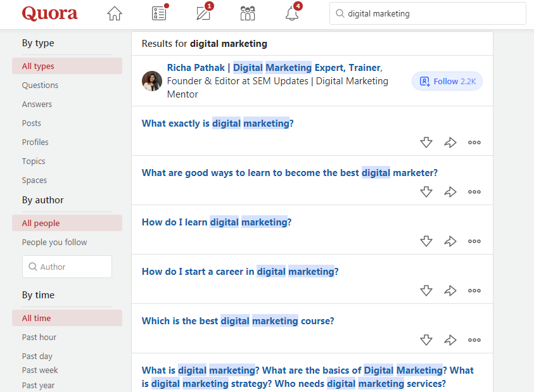Open 'How do I learn digital marketing?' question
This screenshot has height=392, width=534.
click(217, 222)
